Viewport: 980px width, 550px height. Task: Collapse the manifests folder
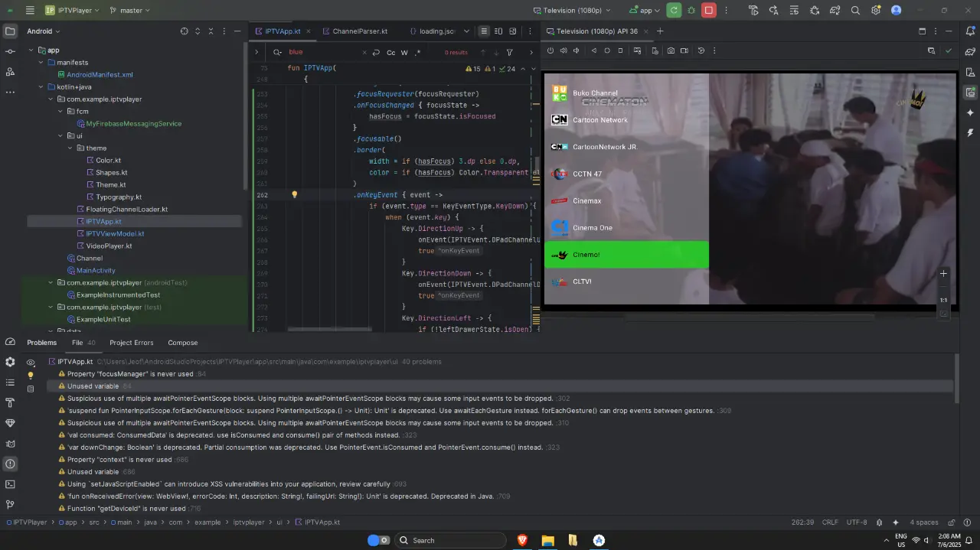click(x=41, y=62)
